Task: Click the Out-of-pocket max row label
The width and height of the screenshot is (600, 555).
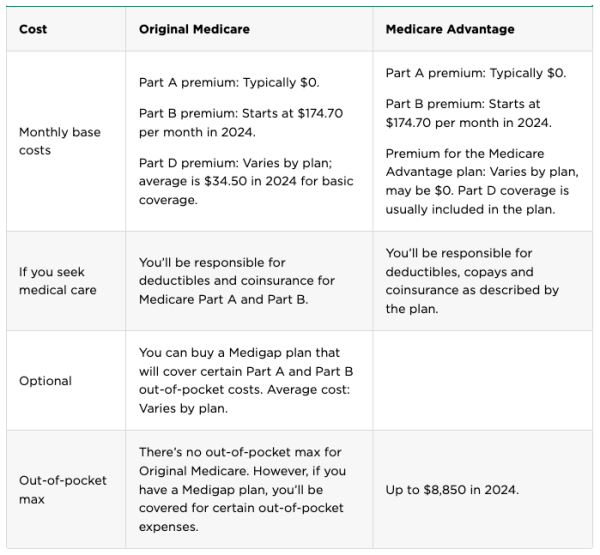Action: click(63, 489)
